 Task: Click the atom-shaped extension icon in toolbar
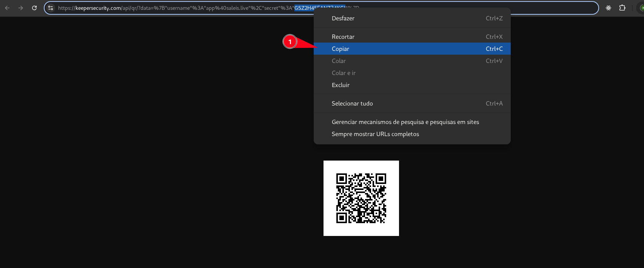(609, 8)
